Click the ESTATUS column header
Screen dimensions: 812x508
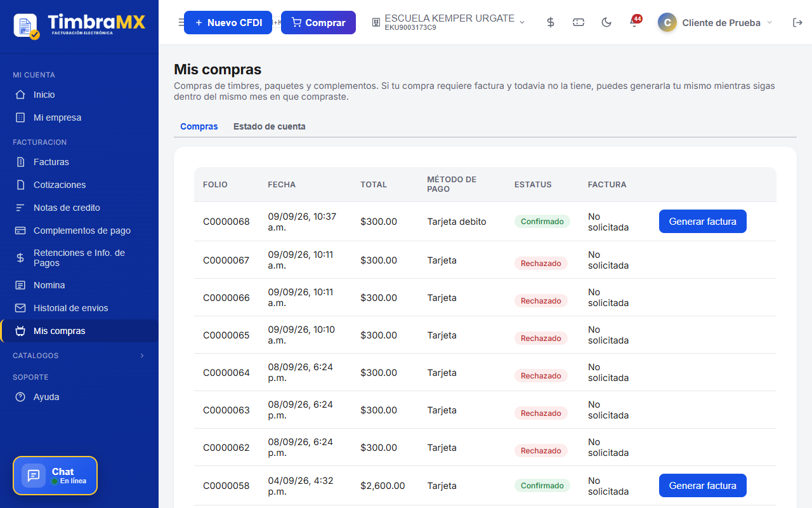[x=533, y=185]
